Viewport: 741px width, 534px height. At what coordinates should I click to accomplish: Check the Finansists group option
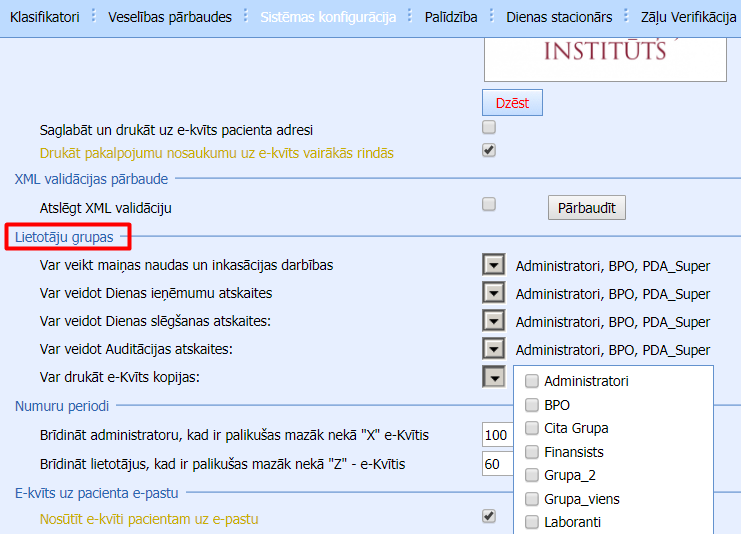tap(532, 452)
